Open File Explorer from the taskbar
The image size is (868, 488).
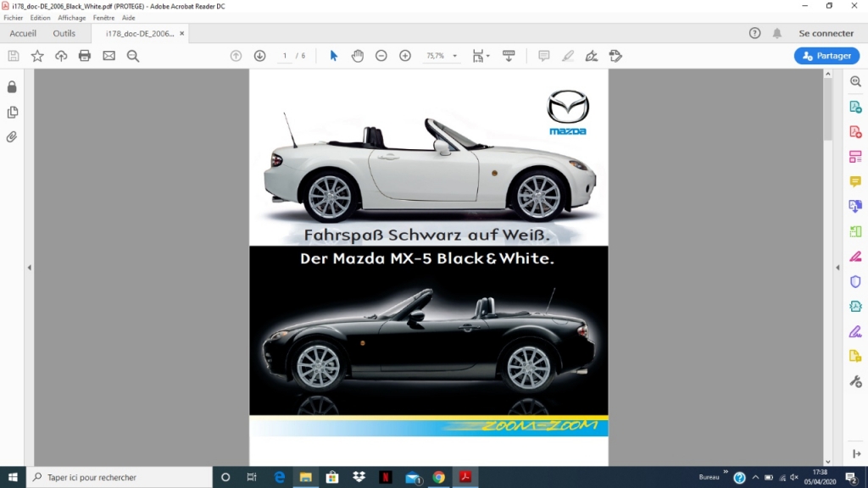[x=305, y=477]
